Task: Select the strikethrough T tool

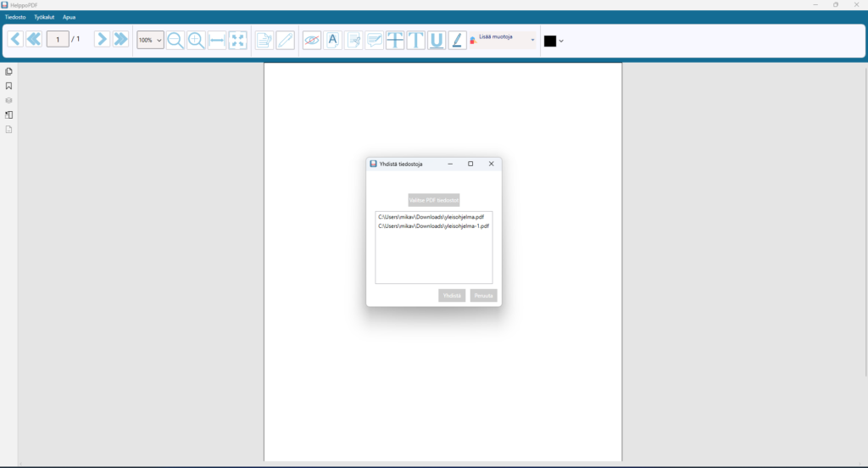Action: [x=395, y=41]
